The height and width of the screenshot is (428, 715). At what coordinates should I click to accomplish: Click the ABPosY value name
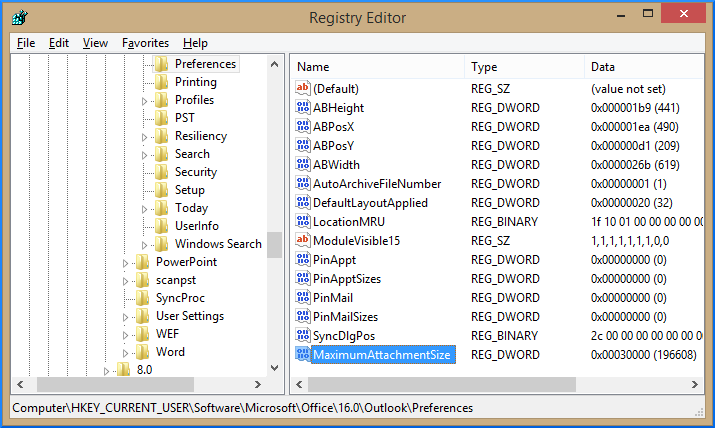[333, 146]
